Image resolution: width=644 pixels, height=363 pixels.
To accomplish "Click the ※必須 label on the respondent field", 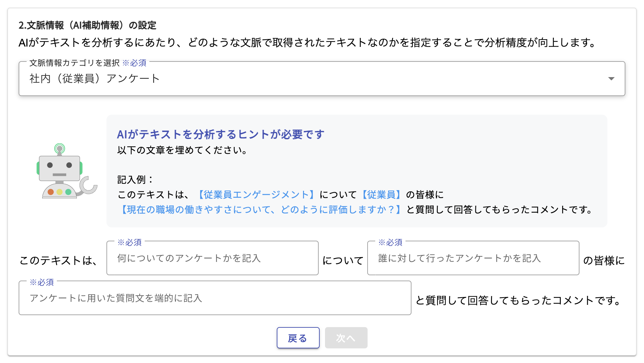I will pos(390,242).
